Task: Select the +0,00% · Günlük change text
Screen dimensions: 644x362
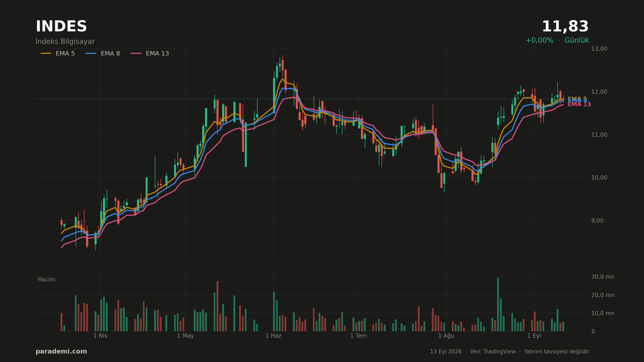Action: pos(557,40)
